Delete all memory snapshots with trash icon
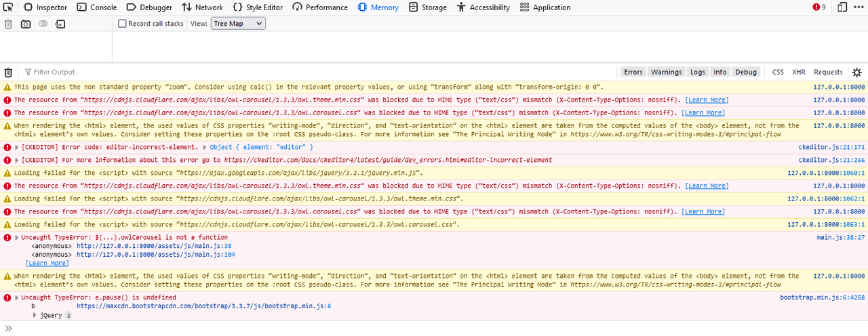The width and height of the screenshot is (868, 336). [x=8, y=24]
